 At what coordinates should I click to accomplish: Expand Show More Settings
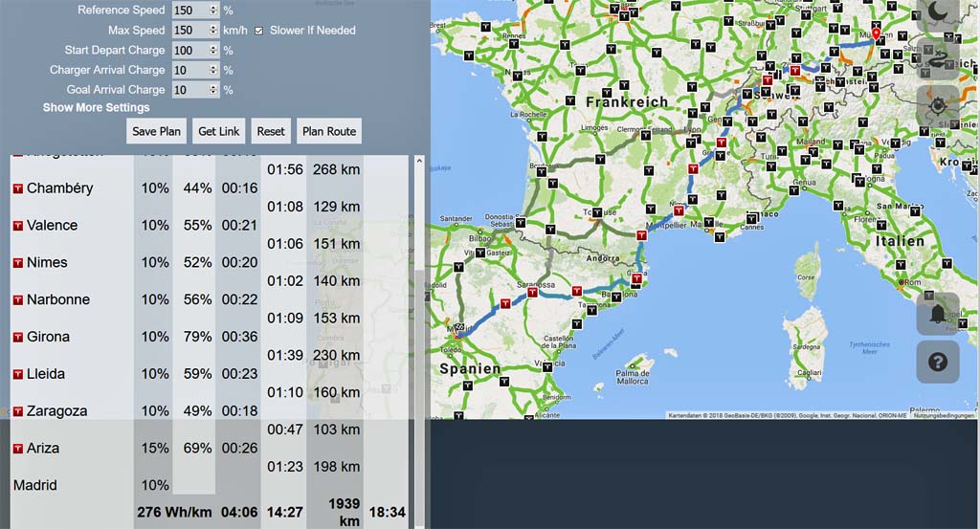[x=96, y=108]
